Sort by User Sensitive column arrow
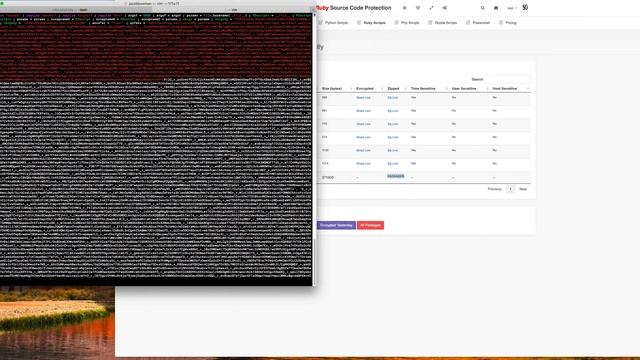 (x=487, y=89)
